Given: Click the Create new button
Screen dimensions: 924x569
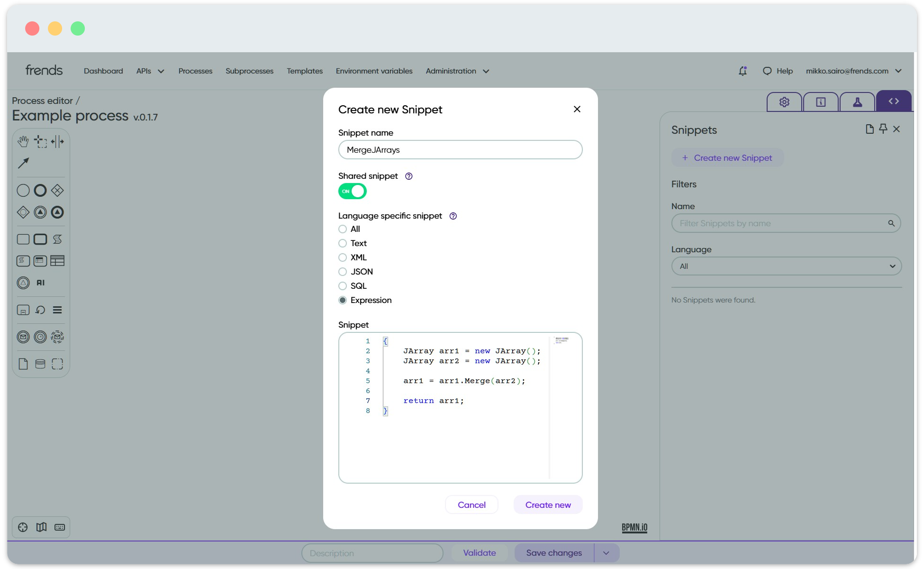Looking at the screenshot, I should click(x=548, y=505).
